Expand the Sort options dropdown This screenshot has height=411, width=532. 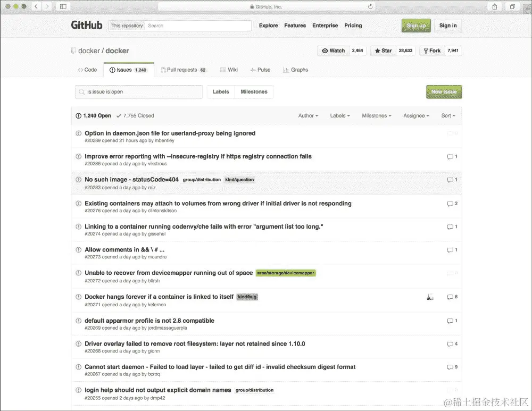[x=448, y=115]
